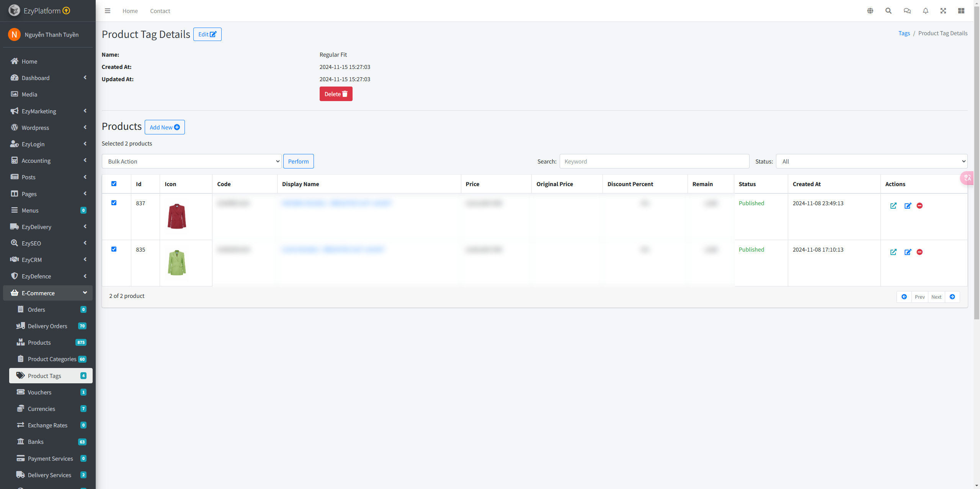Open the Bulk Action dropdown
The image size is (980, 489).
[191, 162]
